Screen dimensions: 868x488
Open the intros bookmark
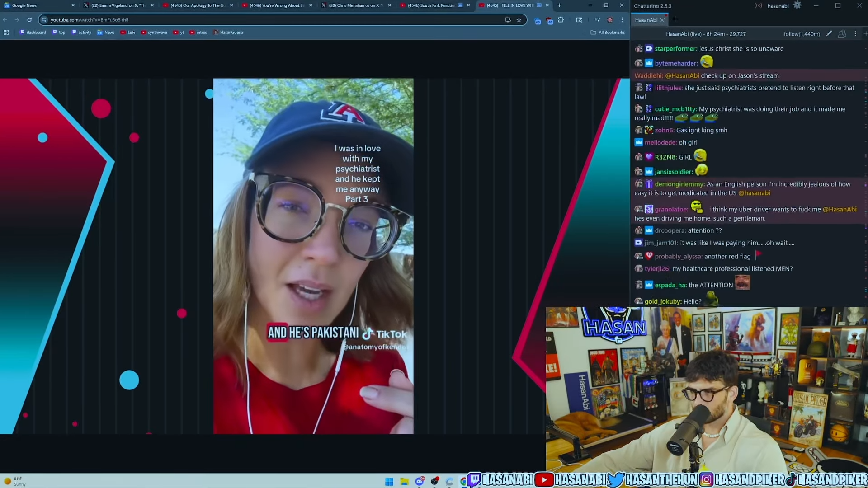[198, 33]
